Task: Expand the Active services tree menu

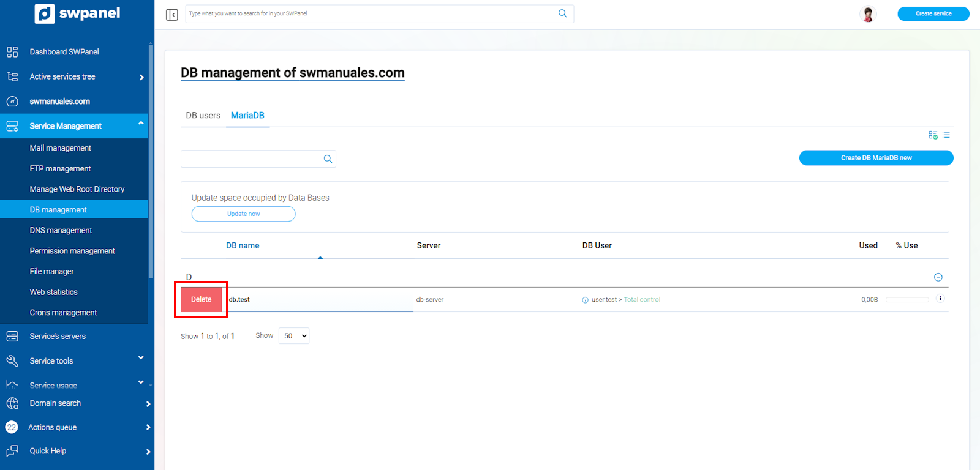Action: (x=141, y=77)
